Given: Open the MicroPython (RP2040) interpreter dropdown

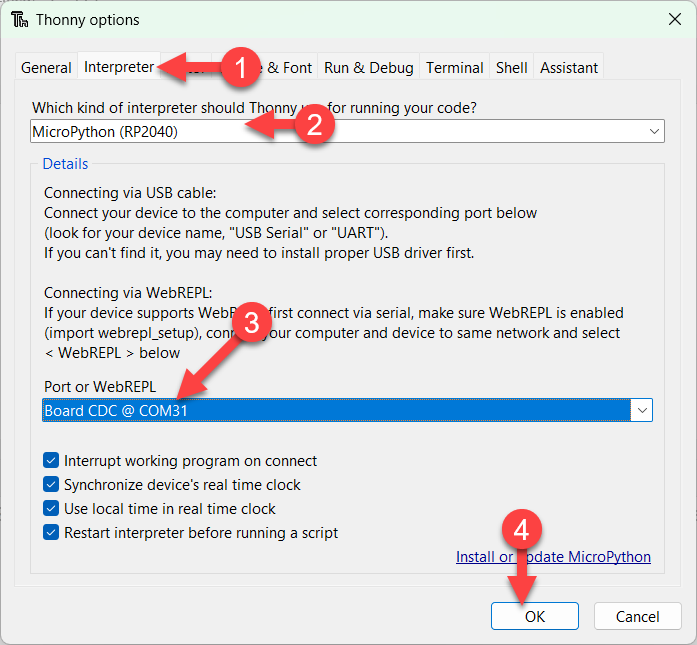Looking at the screenshot, I should 347,131.
